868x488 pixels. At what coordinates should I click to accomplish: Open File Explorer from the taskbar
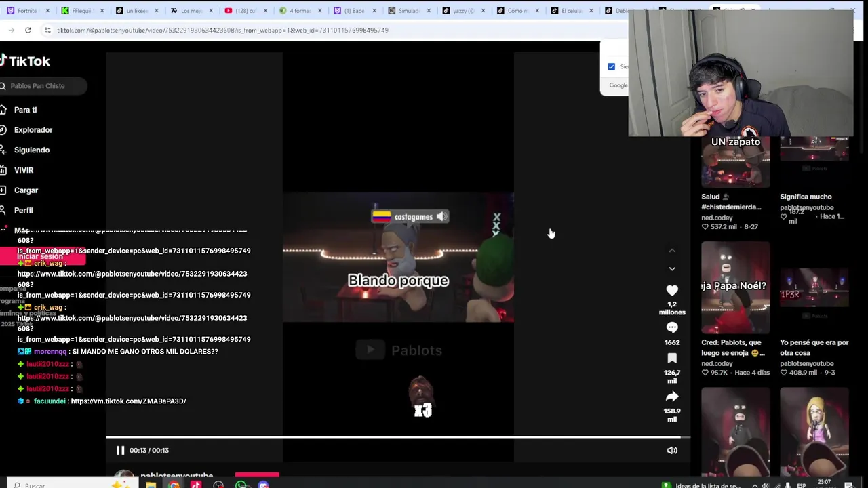tap(151, 485)
